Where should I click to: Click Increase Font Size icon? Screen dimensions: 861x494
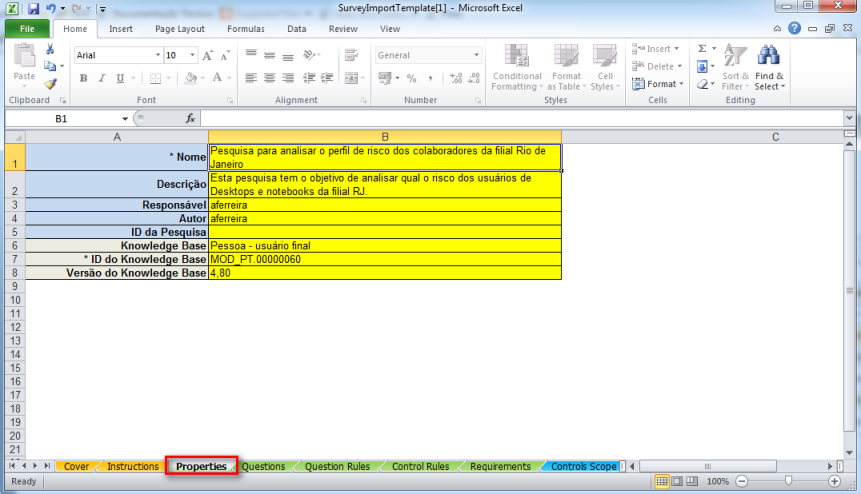tap(208, 55)
